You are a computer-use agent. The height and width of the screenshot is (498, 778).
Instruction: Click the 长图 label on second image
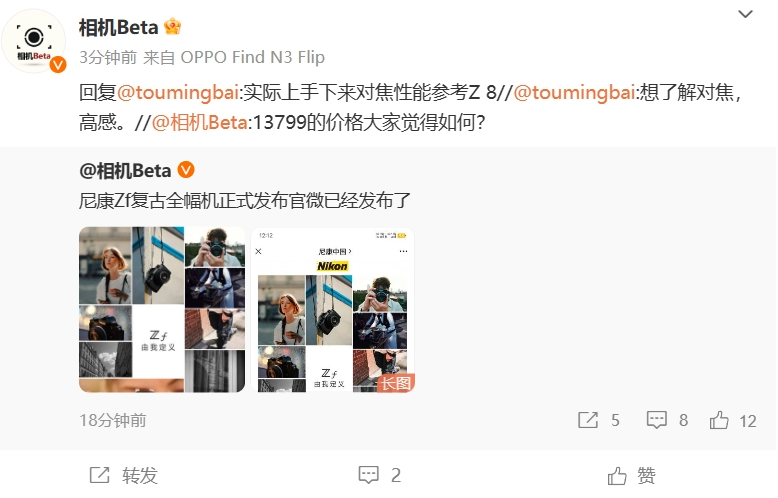395,383
